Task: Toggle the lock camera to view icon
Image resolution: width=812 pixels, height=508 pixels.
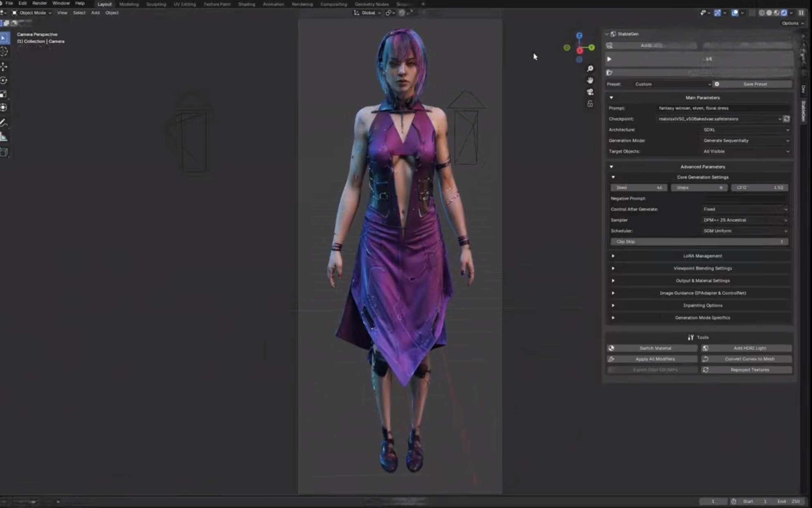Action: [x=590, y=104]
